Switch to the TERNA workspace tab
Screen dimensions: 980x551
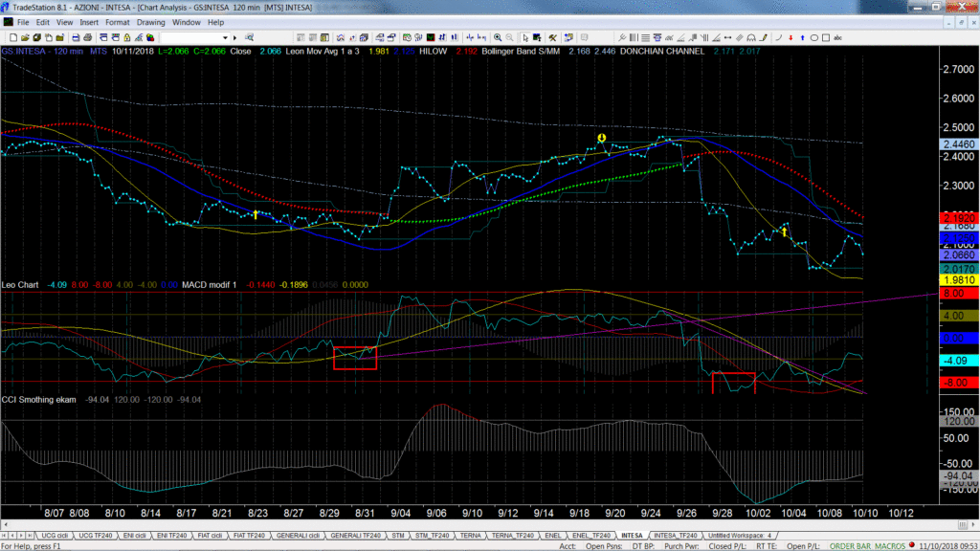click(x=470, y=536)
